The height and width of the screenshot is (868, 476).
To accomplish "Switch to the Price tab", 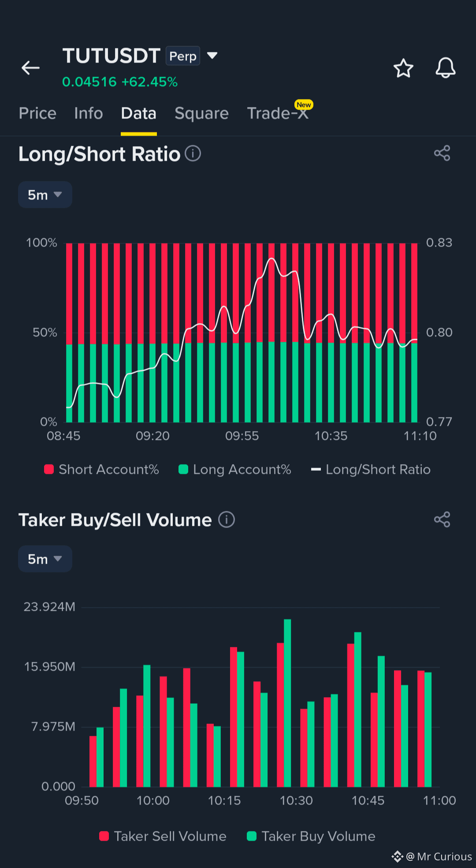I will click(x=37, y=113).
